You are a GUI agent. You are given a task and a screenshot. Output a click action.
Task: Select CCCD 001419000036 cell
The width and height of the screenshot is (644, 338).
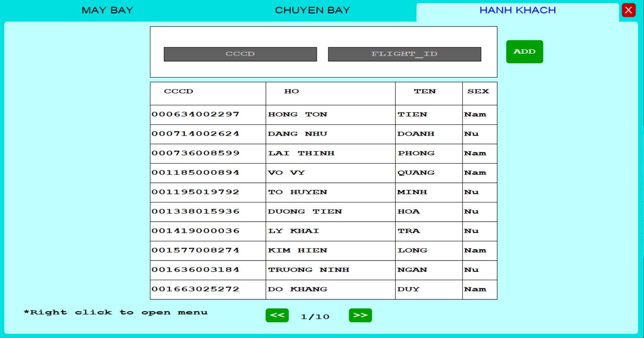[208, 231]
